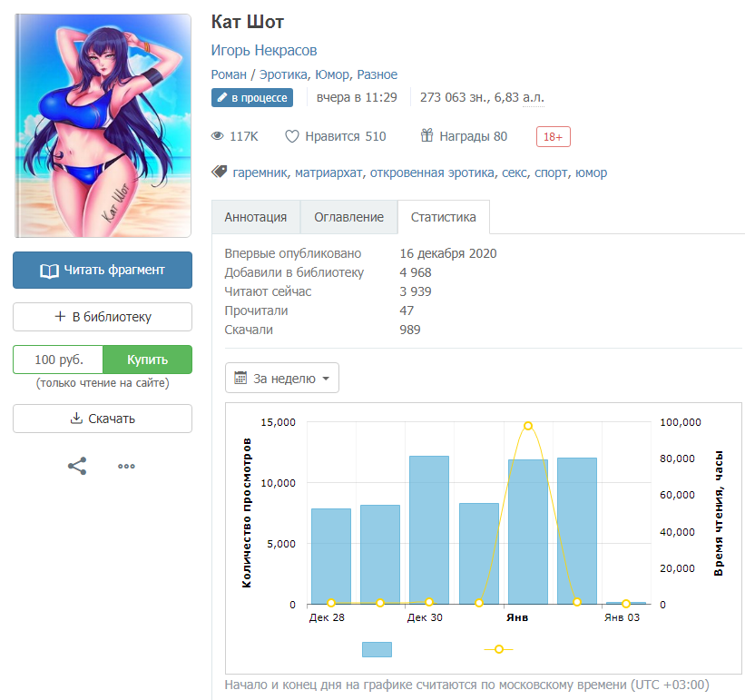Image resolution: width=745 pixels, height=700 pixels.
Task: Click the heart icon to like
Action: tap(292, 136)
